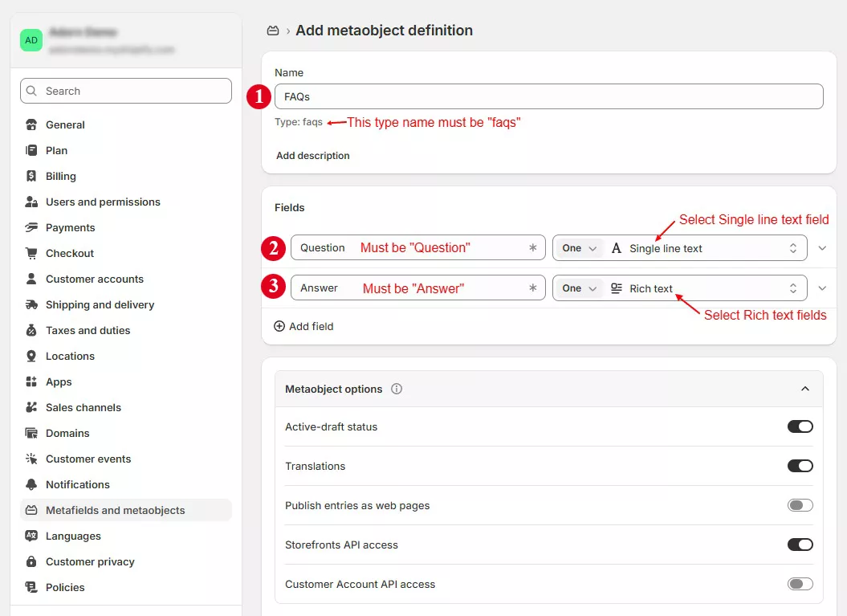Click the Metafields and metaobjects sidebar icon
The height and width of the screenshot is (616, 847).
[x=33, y=510]
